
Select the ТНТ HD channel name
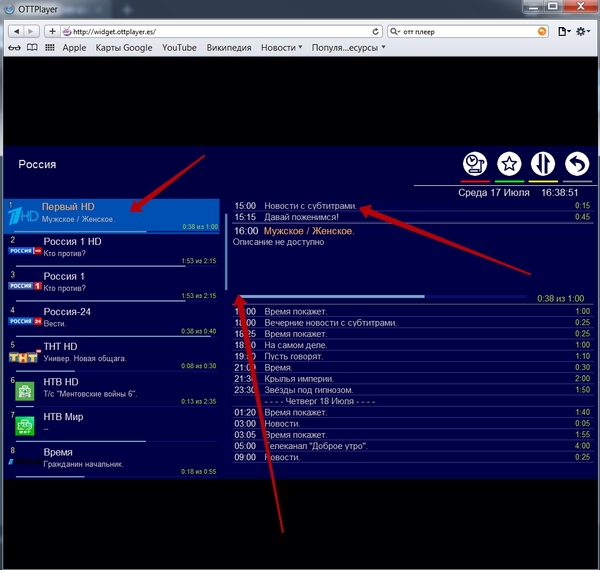click(60, 347)
